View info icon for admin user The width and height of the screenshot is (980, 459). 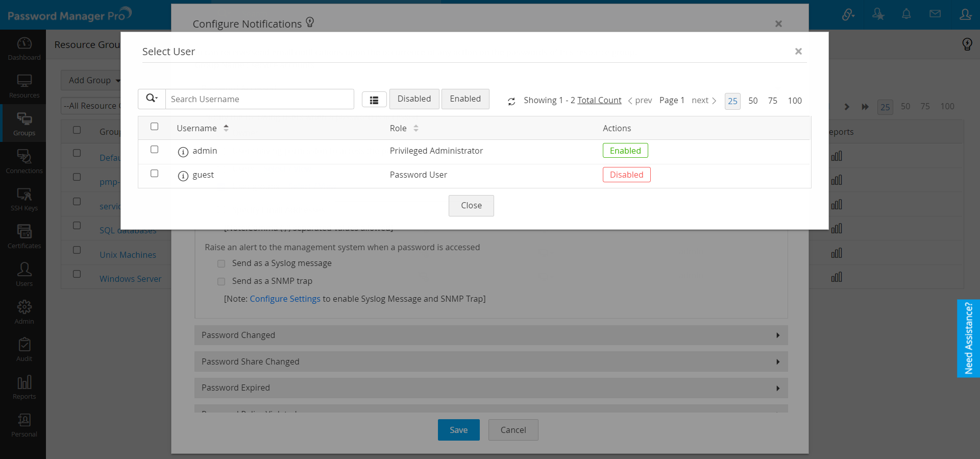[x=183, y=152]
